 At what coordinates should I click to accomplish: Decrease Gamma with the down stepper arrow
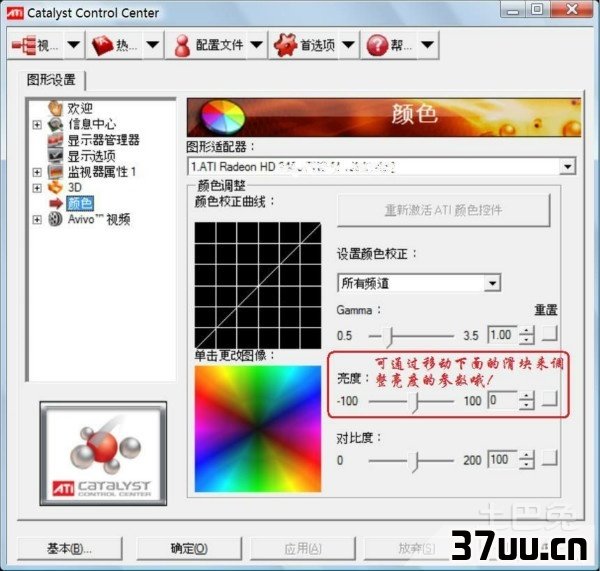coord(527,340)
